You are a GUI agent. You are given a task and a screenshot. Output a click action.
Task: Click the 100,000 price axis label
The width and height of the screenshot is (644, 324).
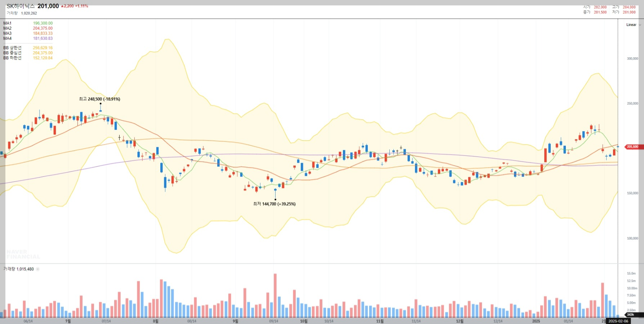pyautogui.click(x=632, y=238)
